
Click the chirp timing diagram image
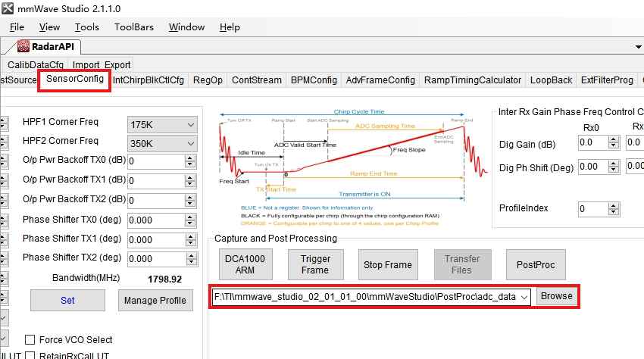tap(353, 167)
